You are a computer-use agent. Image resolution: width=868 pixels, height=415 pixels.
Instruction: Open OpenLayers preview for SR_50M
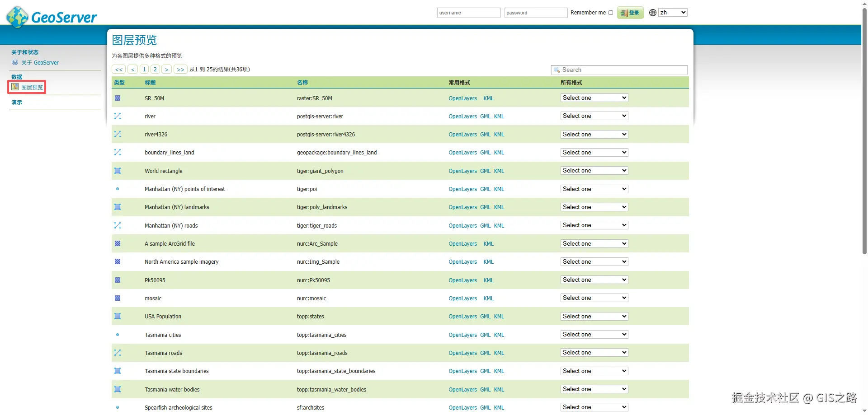(x=462, y=98)
